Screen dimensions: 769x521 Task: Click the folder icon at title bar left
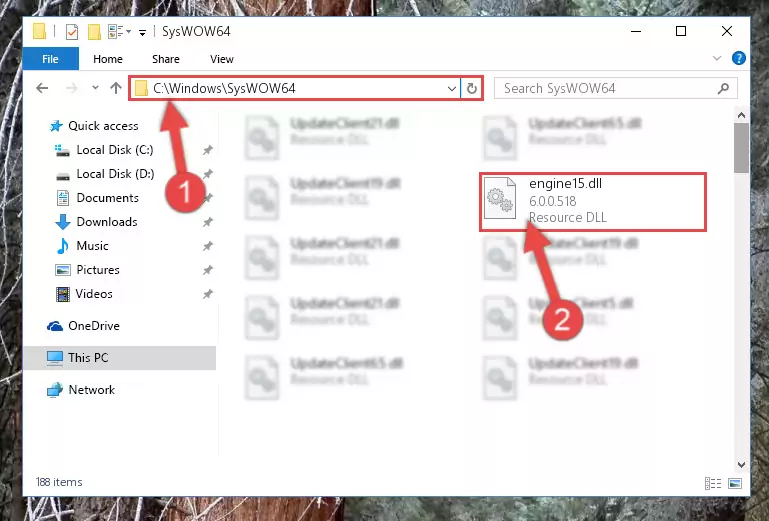point(40,31)
